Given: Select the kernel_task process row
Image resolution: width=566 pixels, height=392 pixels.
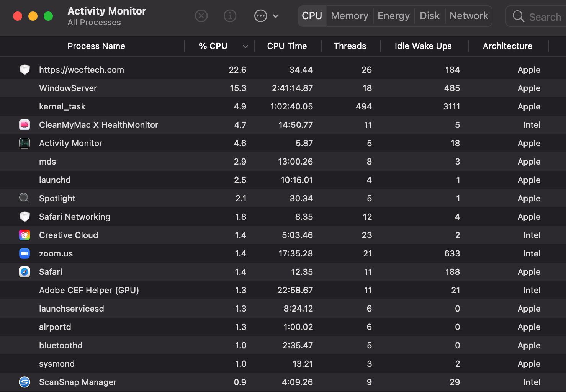Looking at the screenshot, I should click(x=283, y=106).
